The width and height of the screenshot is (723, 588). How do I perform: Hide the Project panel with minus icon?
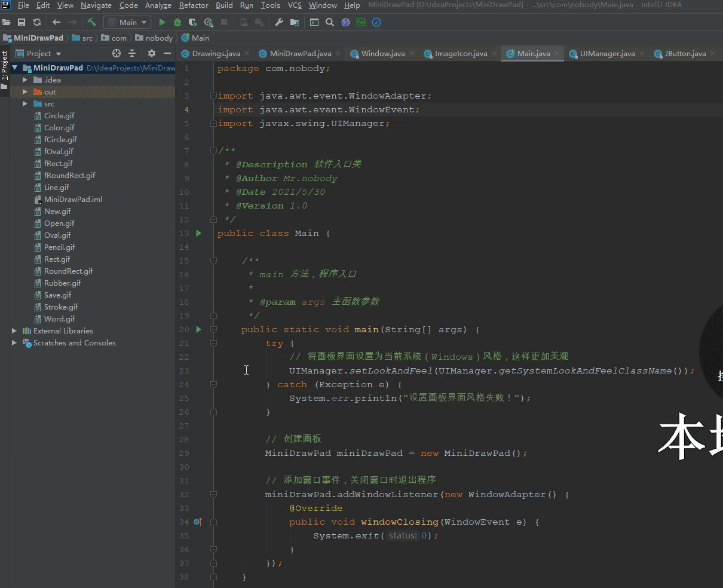pyautogui.click(x=167, y=53)
